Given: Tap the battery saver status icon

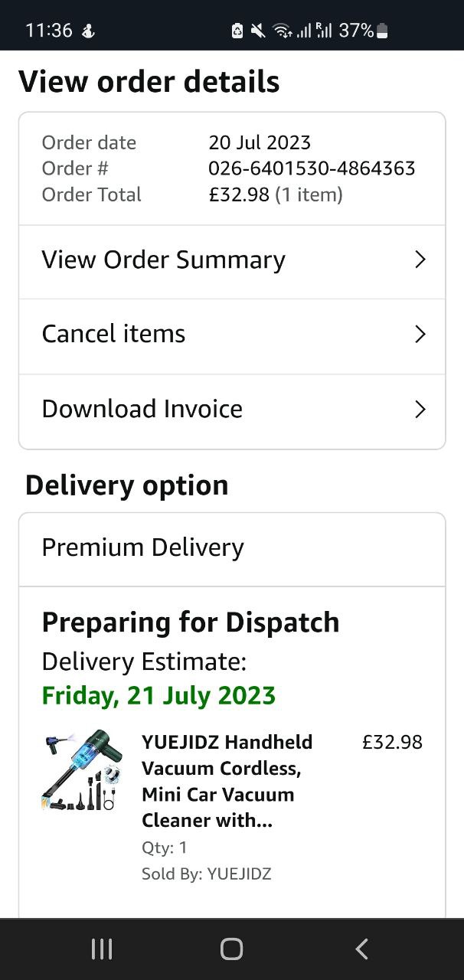Looking at the screenshot, I should (237, 31).
